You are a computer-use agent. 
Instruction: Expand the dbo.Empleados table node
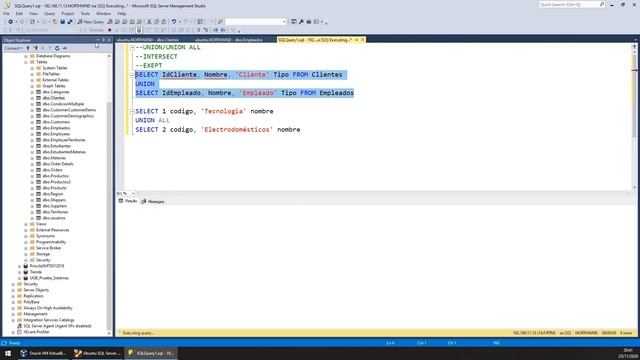coord(32,128)
